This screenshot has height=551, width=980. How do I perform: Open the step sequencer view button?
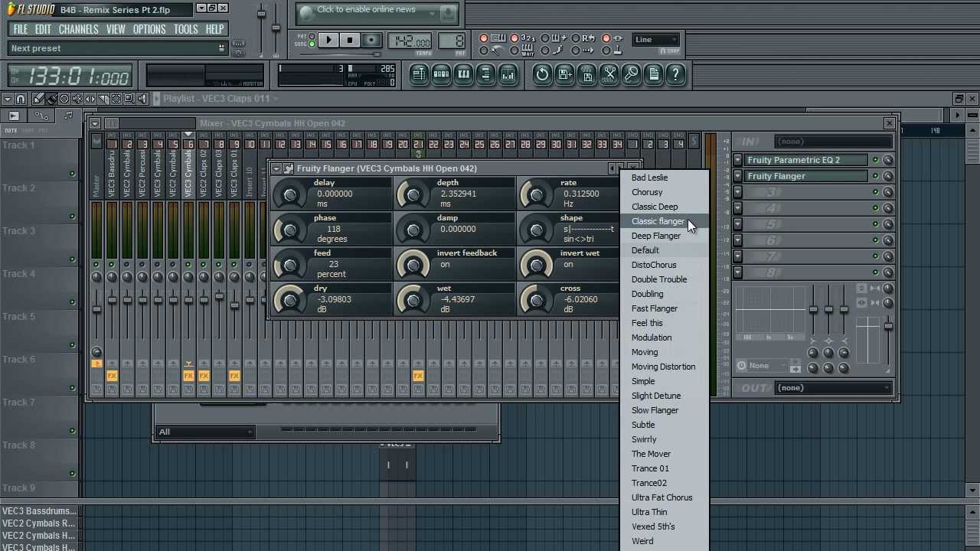[441, 74]
